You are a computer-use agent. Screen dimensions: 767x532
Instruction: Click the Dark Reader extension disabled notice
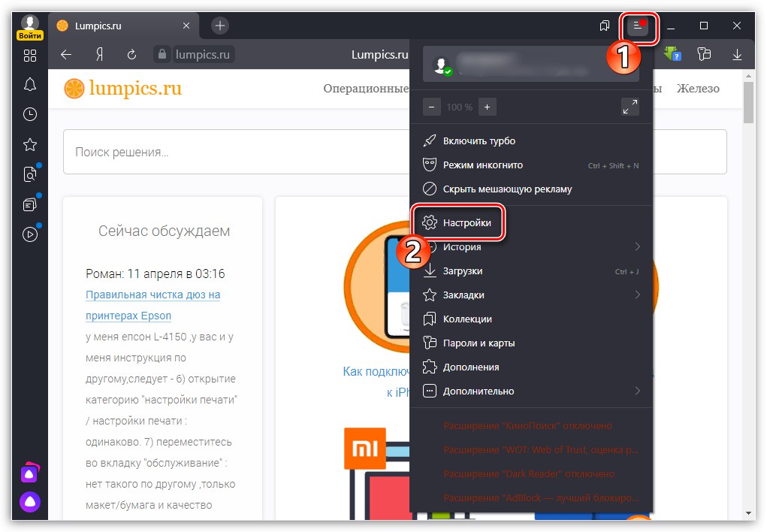pos(529,473)
